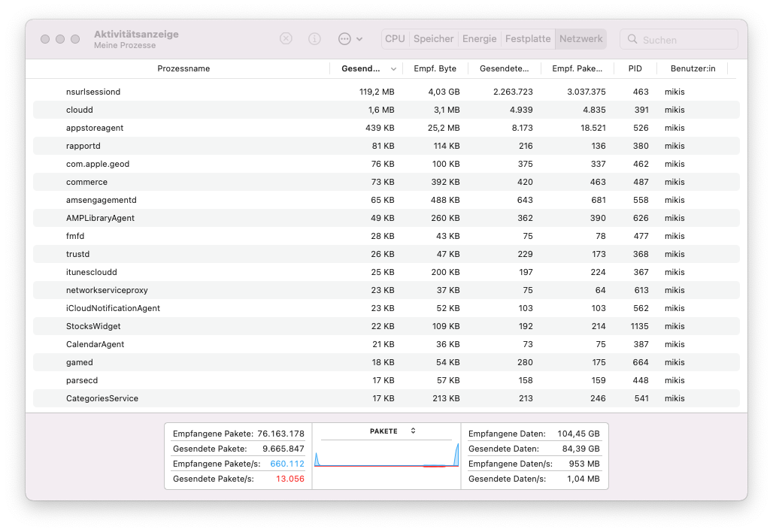The height and width of the screenshot is (532, 773).
Task: Open the Energie tab
Action: (x=479, y=39)
